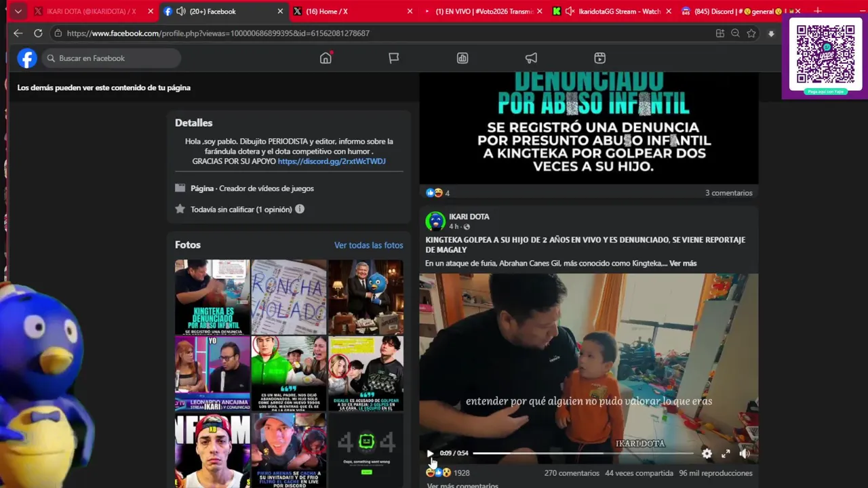Image resolution: width=868 pixels, height=488 pixels.
Task: Open the Pages flag icon
Action: tap(393, 58)
